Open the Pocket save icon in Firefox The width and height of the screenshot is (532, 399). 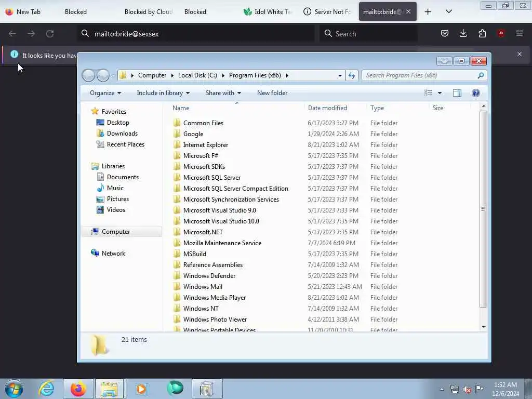[x=445, y=33]
